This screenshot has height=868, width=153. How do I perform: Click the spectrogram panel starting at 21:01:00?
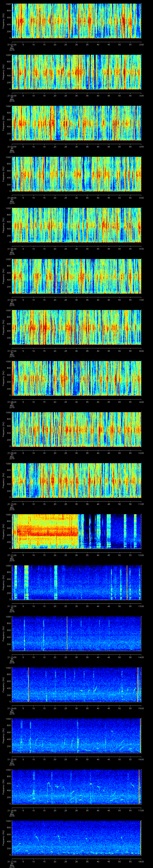(77, 21)
